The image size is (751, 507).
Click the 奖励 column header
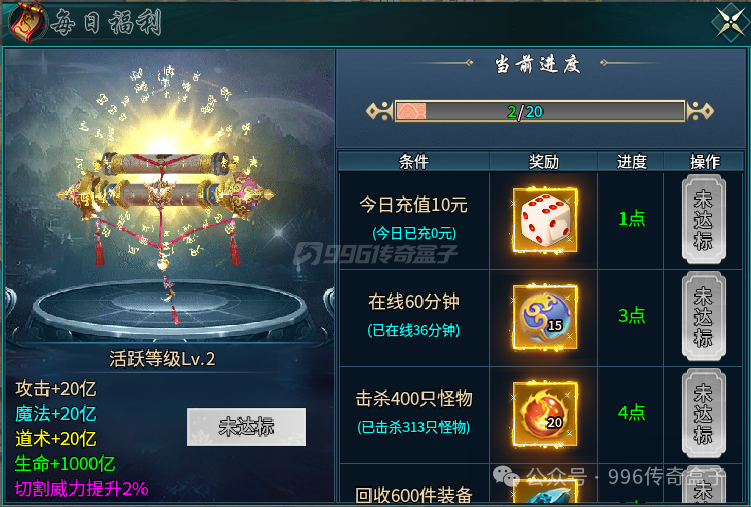pyautogui.click(x=544, y=162)
